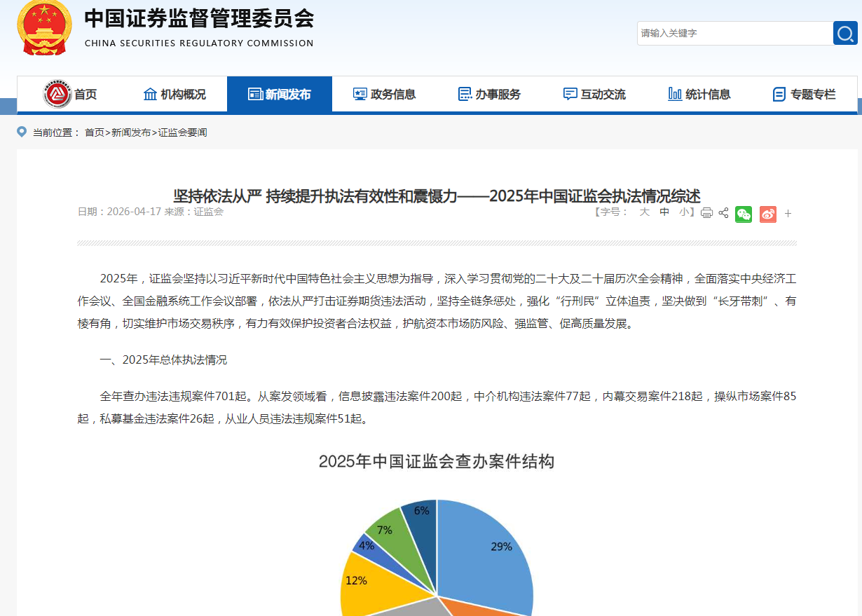The height and width of the screenshot is (616, 862).
Task: Click the share icon
Action: pyautogui.click(x=723, y=213)
